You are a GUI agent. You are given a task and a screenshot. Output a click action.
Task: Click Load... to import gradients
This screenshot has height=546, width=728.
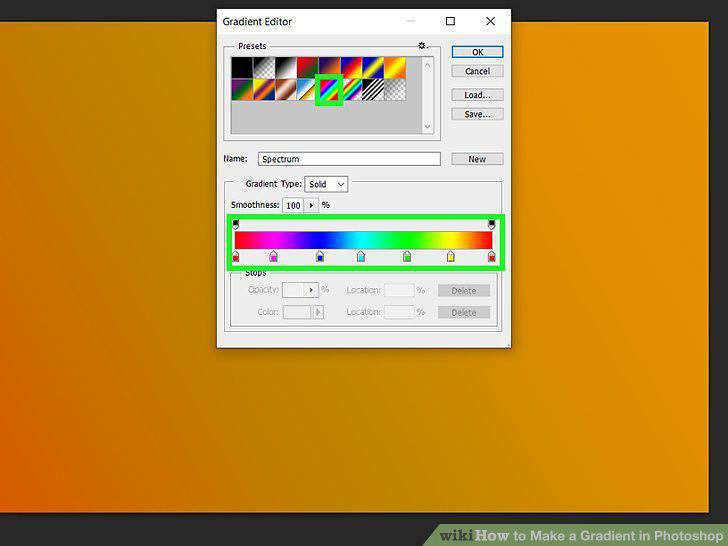point(477,95)
